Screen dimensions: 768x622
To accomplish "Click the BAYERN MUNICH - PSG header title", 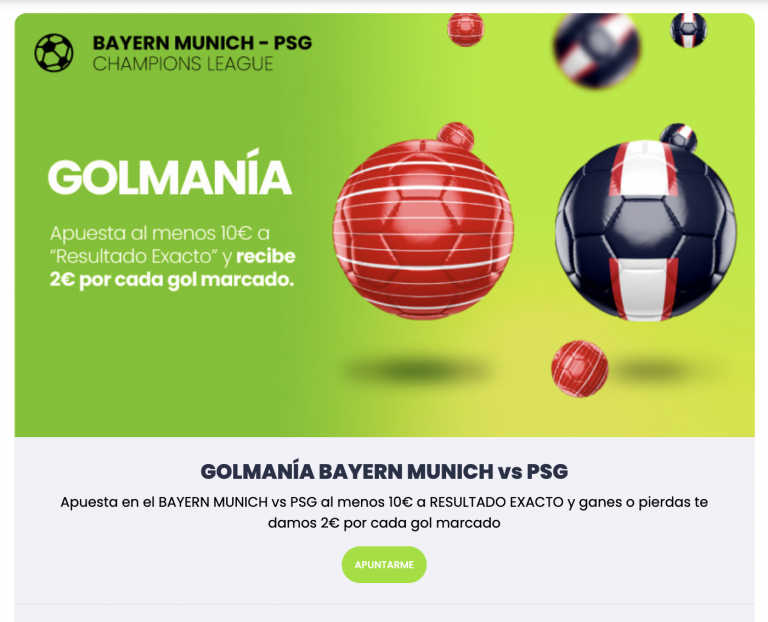I will point(202,43).
